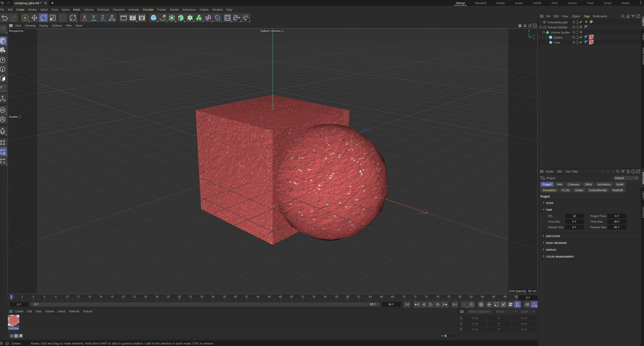Image resolution: width=644 pixels, height=346 pixels.
Task: Click the Reset Transform button
Action: [x=479, y=312]
